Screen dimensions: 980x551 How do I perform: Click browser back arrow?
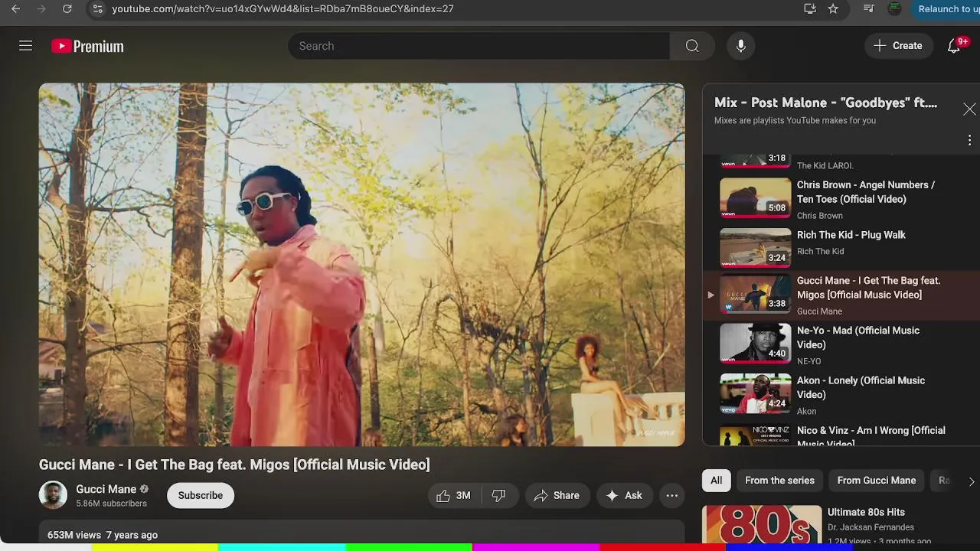click(15, 9)
